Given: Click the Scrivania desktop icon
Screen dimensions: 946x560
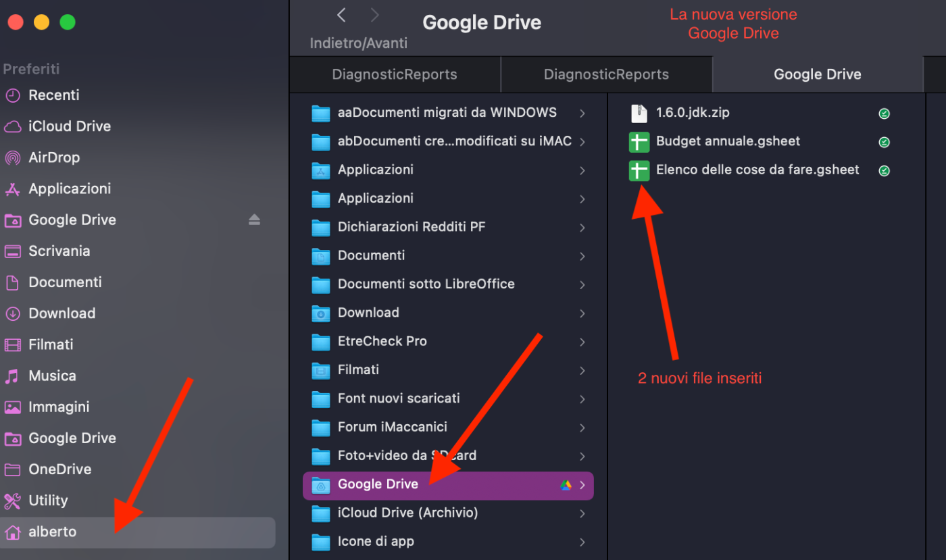Looking at the screenshot, I should tap(12, 251).
